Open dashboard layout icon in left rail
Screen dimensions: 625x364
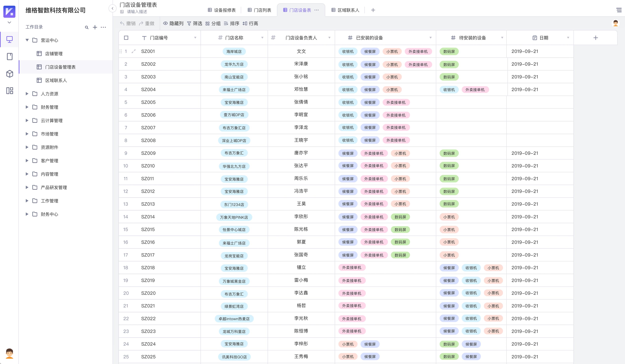pos(9,91)
